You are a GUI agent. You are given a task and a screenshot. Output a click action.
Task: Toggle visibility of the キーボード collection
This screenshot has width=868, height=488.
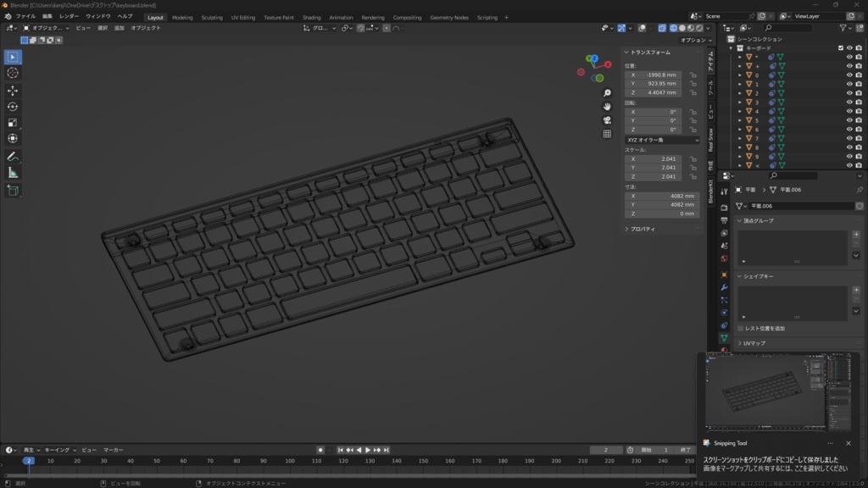coord(849,48)
